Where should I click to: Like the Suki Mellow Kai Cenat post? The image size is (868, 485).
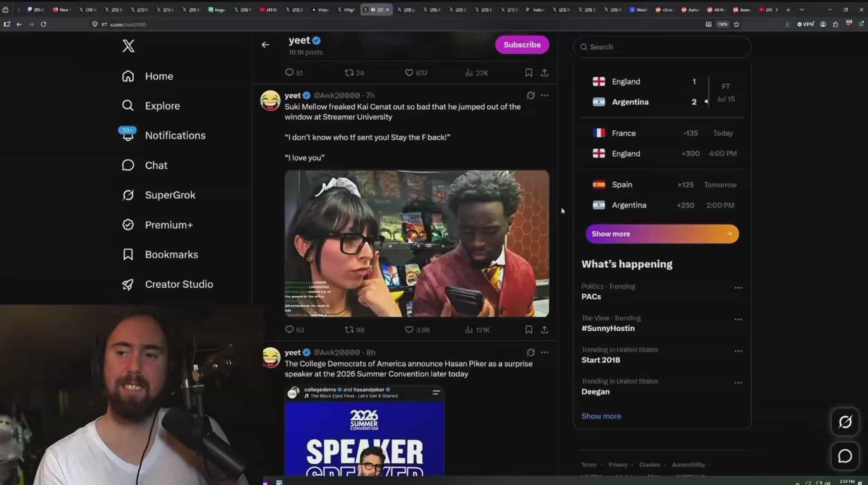pyautogui.click(x=417, y=330)
